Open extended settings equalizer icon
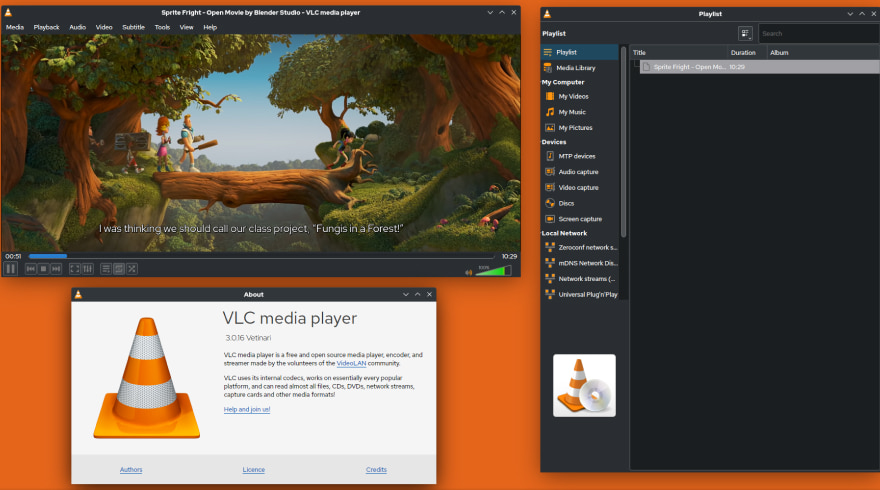The width and height of the screenshot is (880, 490). coord(88,269)
